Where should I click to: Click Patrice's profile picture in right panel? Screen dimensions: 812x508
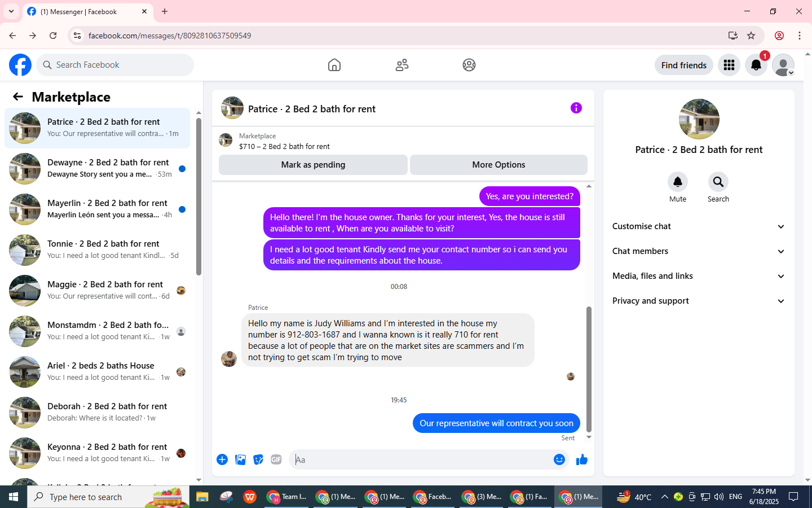(x=699, y=119)
